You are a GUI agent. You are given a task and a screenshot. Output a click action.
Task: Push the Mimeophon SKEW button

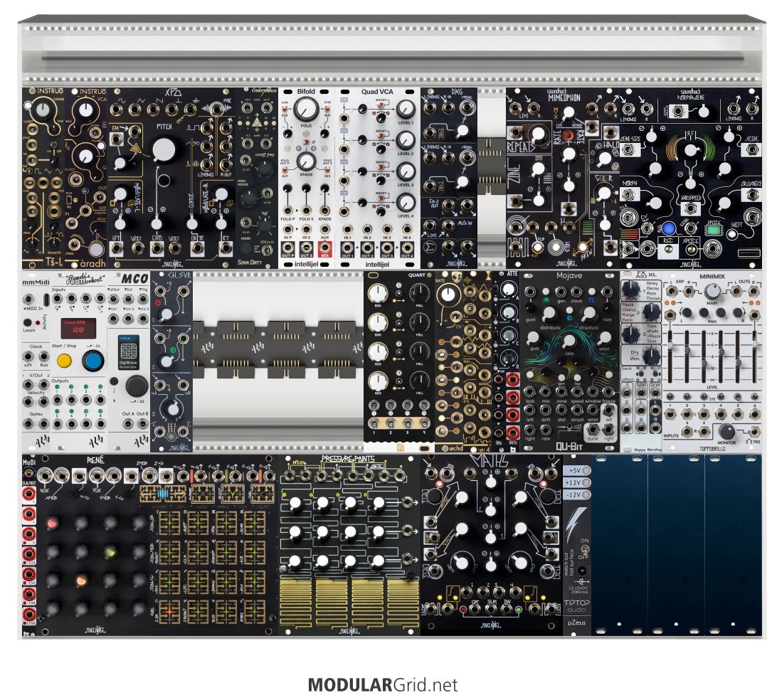(583, 247)
